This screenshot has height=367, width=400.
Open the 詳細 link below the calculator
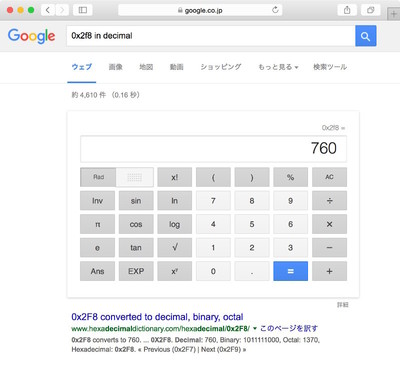[343, 305]
